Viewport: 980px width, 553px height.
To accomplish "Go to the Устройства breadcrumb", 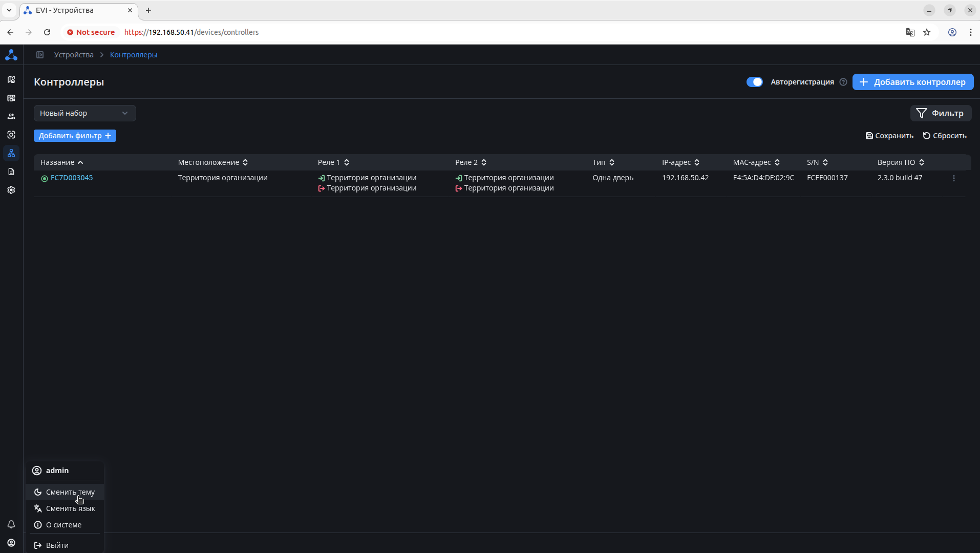I will (x=74, y=55).
